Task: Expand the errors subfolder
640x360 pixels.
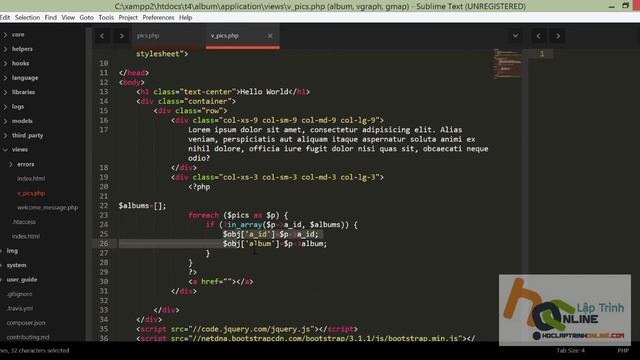Action: click(26, 164)
